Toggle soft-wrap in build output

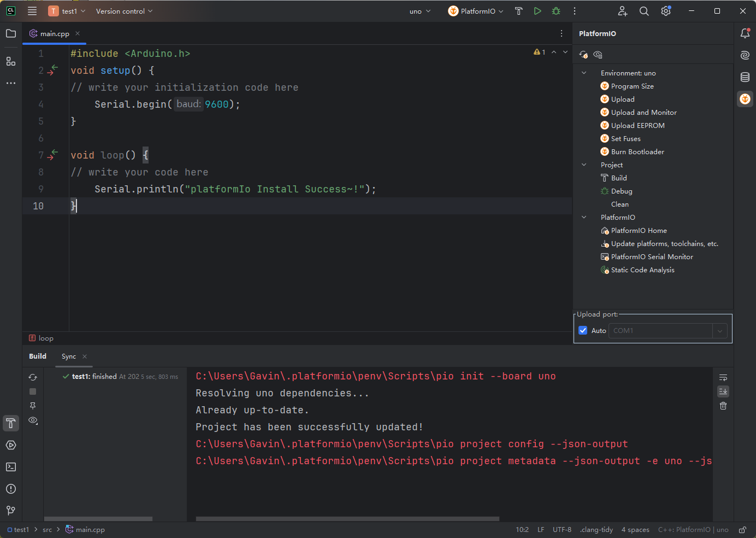click(x=723, y=377)
